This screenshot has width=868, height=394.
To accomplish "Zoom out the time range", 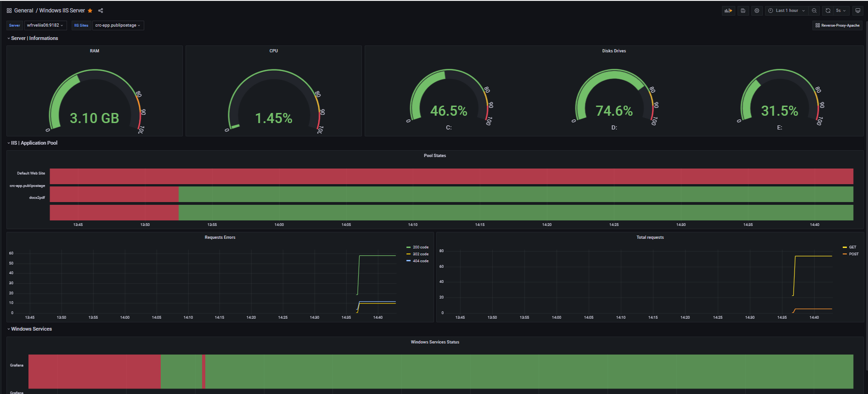I will click(x=814, y=11).
